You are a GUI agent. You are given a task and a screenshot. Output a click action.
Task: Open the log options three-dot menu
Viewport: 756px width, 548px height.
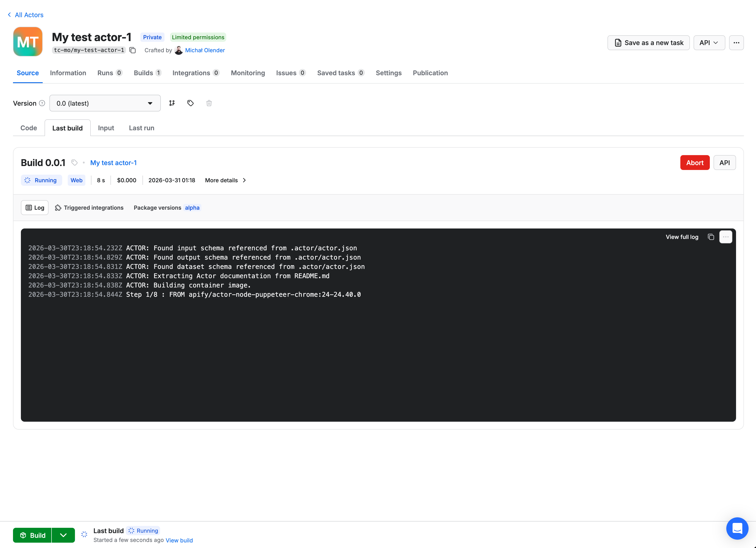726,237
